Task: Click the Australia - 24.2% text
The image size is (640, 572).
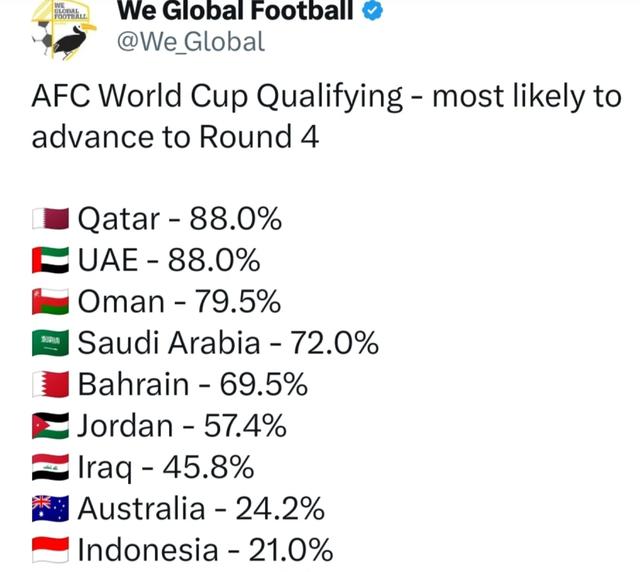Action: tap(201, 509)
